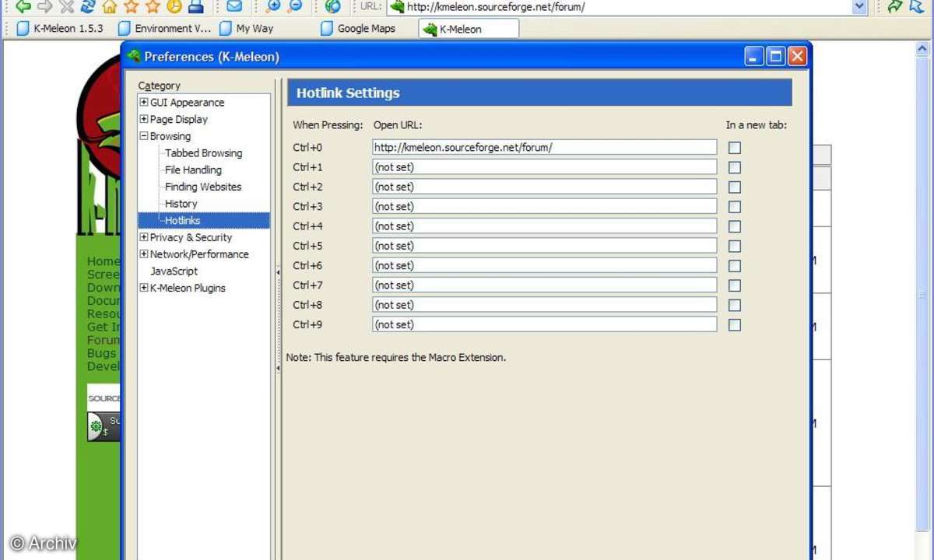Click the Home link on the forum page

(104, 261)
